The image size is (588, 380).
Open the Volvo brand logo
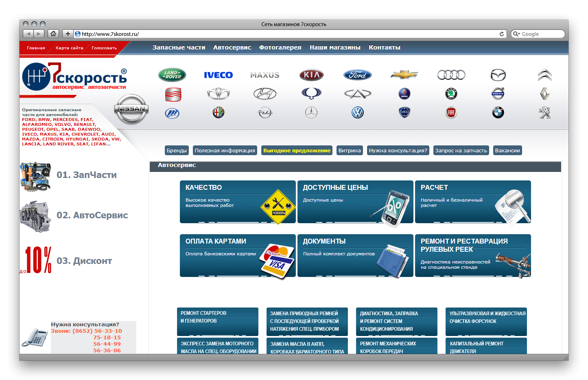pos(498,94)
